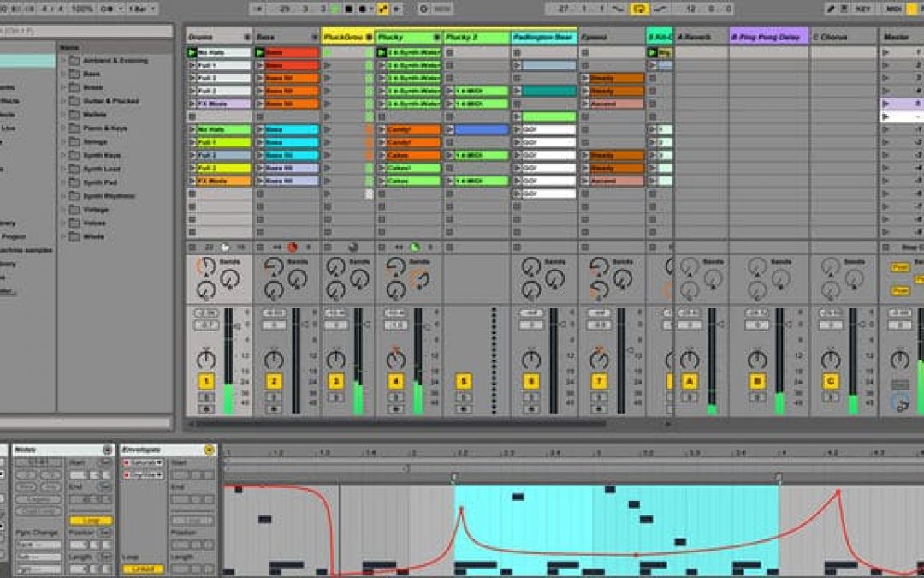Screen dimensions: 924x578
Task: Click the automation arm button
Action: tap(383, 9)
